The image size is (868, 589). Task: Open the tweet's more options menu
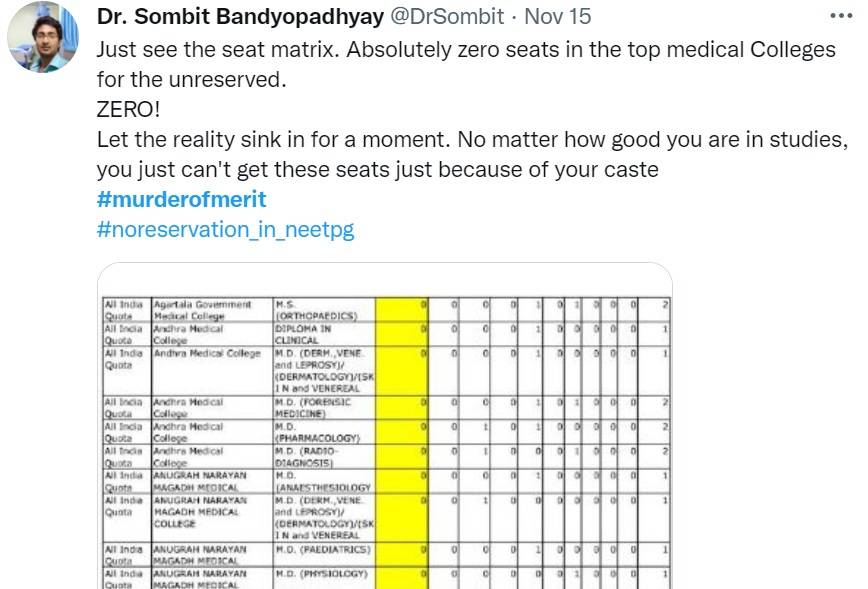[843, 17]
